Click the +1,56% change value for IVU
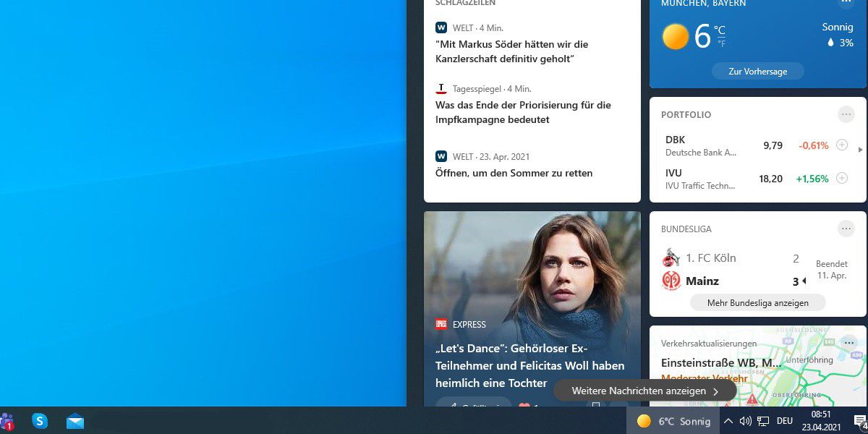The image size is (868, 434). [x=812, y=179]
